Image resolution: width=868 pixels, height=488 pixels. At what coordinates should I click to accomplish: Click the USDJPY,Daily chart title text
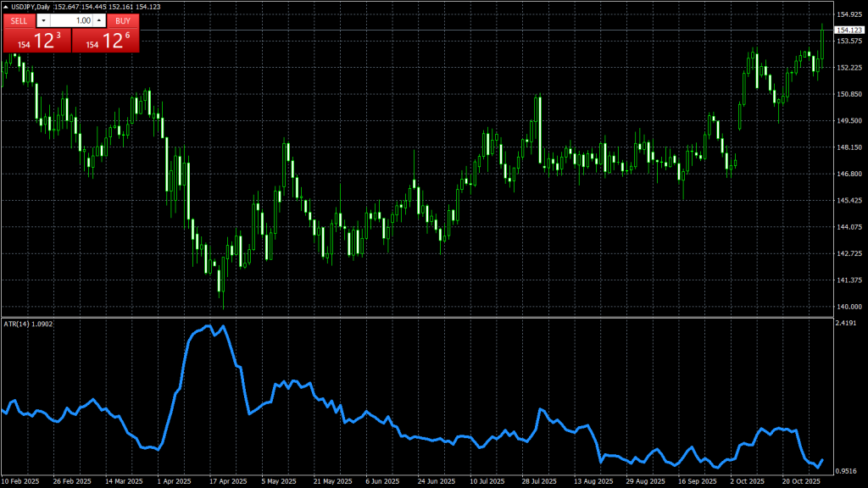pos(32,8)
